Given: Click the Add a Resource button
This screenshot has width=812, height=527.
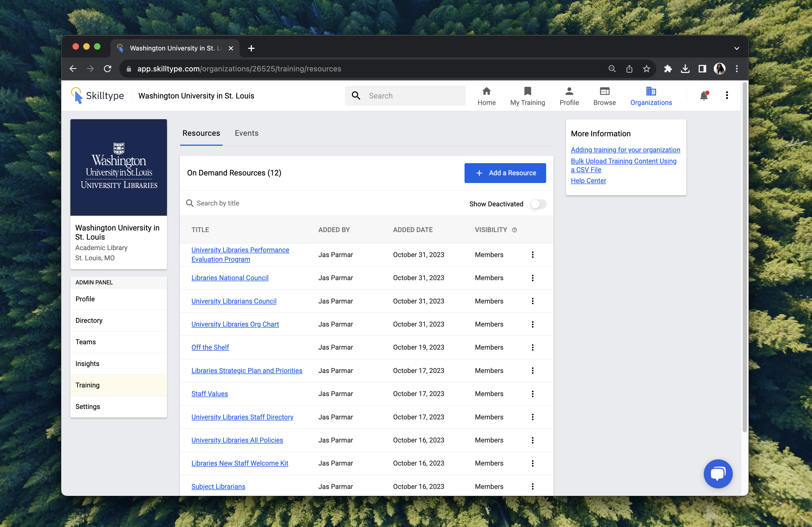Looking at the screenshot, I should click(505, 173).
